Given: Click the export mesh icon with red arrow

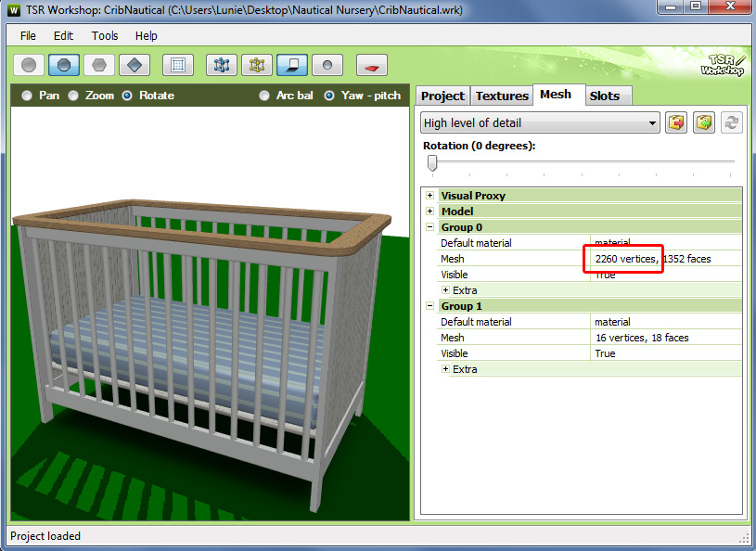Looking at the screenshot, I should click(x=677, y=122).
